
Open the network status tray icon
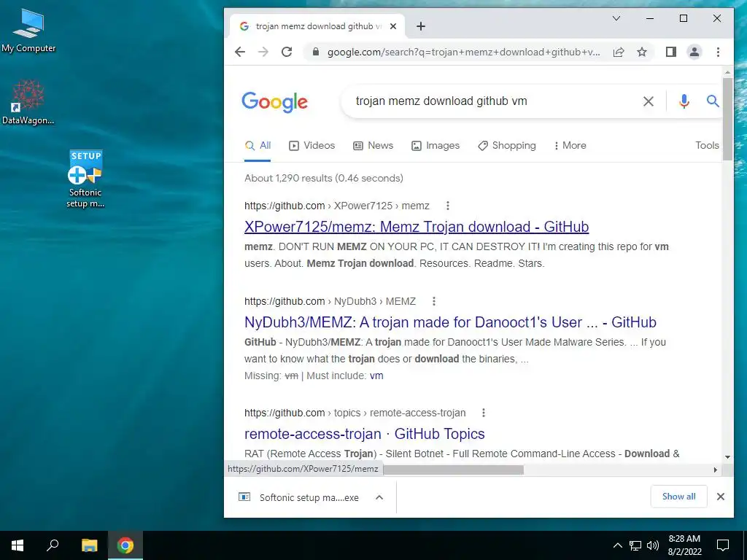pos(635,545)
